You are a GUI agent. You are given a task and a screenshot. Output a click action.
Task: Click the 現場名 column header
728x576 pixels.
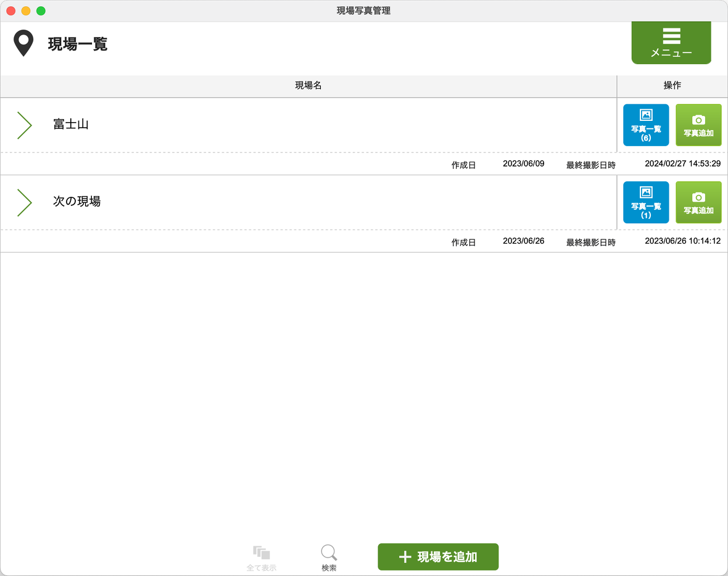coord(308,86)
